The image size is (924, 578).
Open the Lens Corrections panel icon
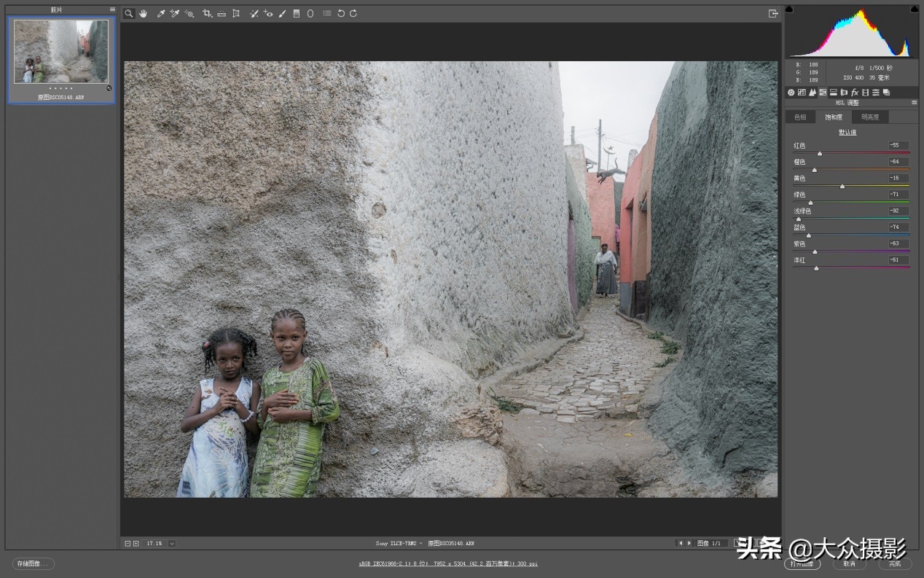pyautogui.click(x=844, y=93)
